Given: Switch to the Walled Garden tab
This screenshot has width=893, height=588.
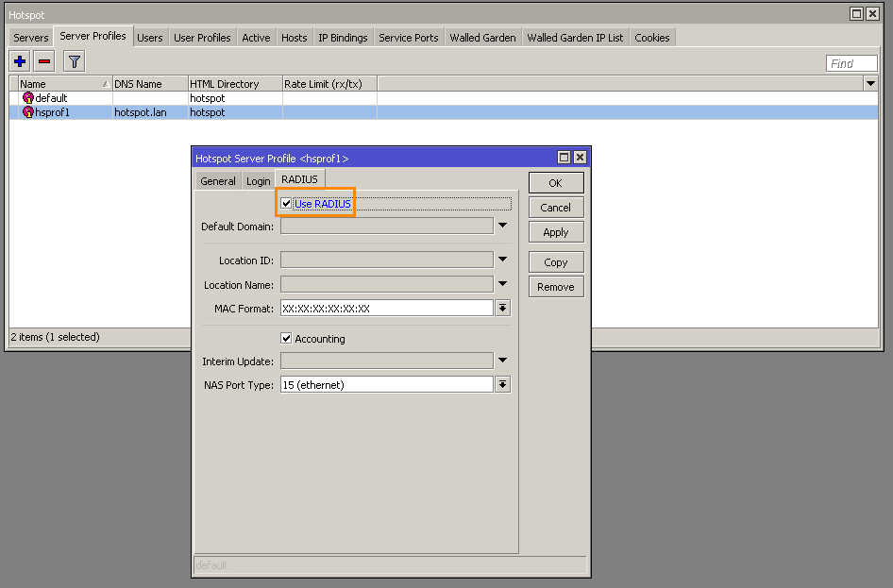Looking at the screenshot, I should coord(482,38).
